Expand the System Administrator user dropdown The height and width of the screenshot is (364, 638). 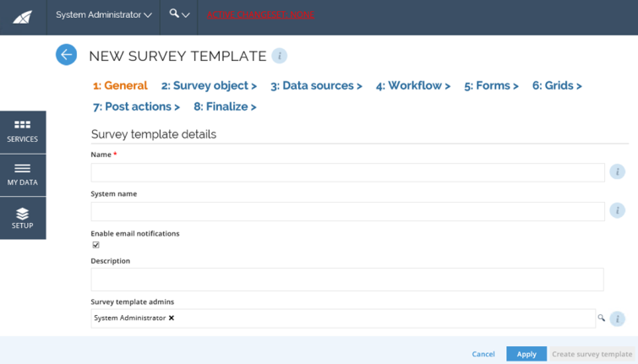click(104, 15)
